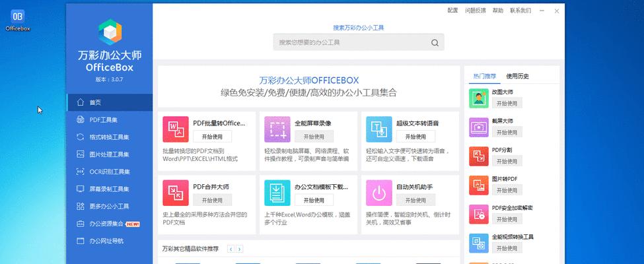The width and height of the screenshot is (644, 264).
Task: Open the 联系我们 menu item
Action: pos(520,11)
